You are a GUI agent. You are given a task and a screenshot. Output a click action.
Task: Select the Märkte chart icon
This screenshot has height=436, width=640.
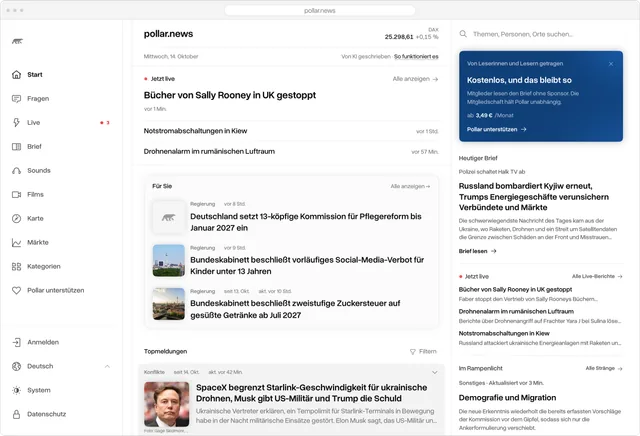[16, 242]
